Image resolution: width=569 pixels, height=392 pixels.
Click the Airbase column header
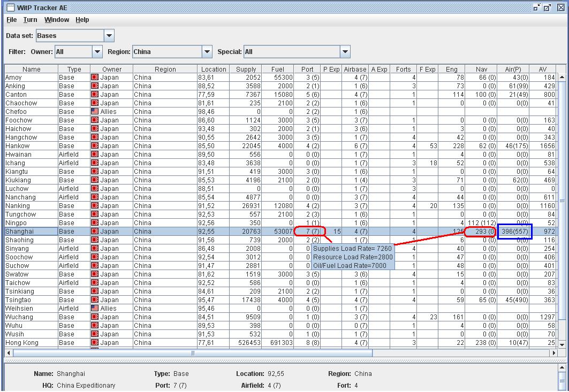click(x=355, y=69)
